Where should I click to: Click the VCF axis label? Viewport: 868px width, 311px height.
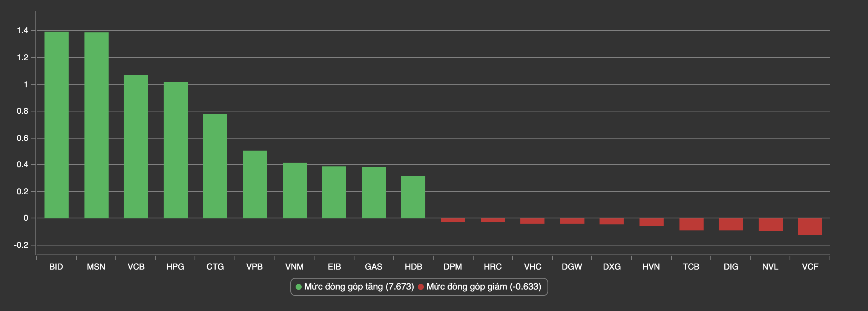click(x=810, y=267)
